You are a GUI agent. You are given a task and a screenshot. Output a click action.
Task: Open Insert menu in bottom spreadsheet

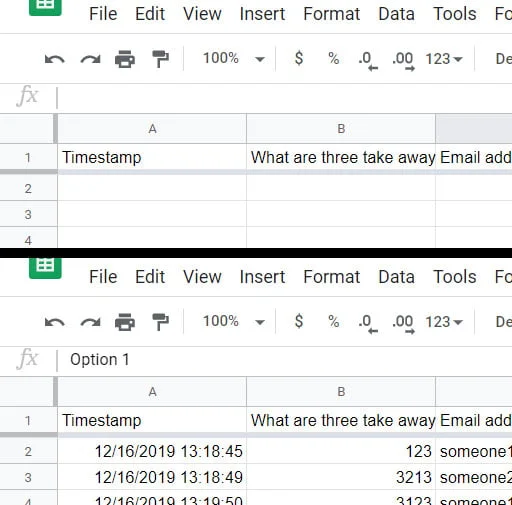point(262,277)
